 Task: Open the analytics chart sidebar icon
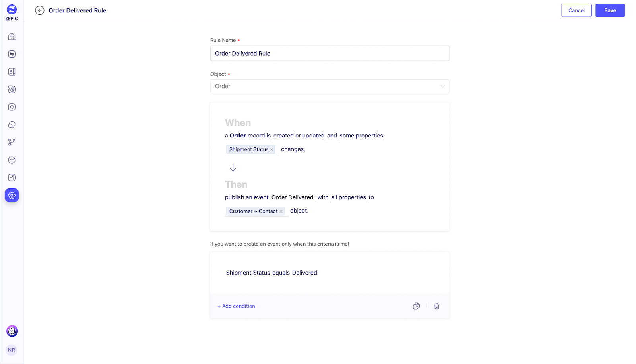click(12, 178)
